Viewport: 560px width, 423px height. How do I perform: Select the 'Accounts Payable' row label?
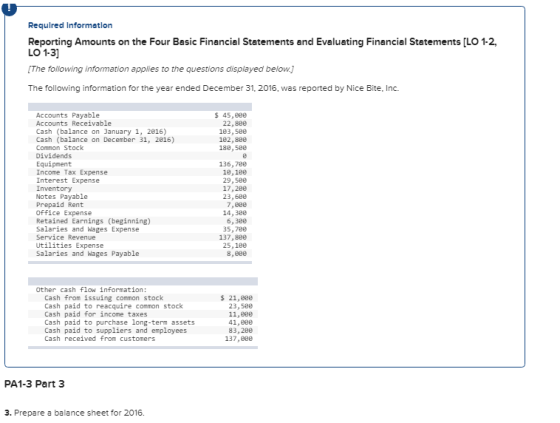(x=68, y=115)
